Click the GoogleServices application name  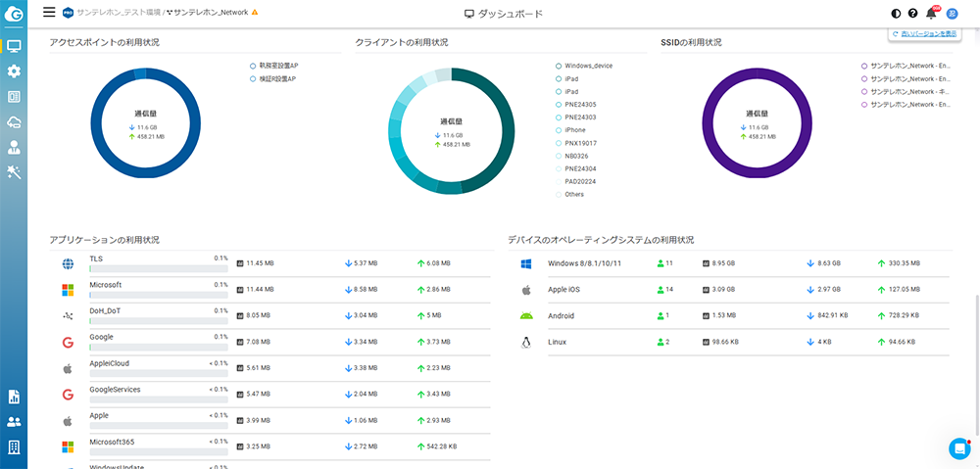[x=115, y=389]
